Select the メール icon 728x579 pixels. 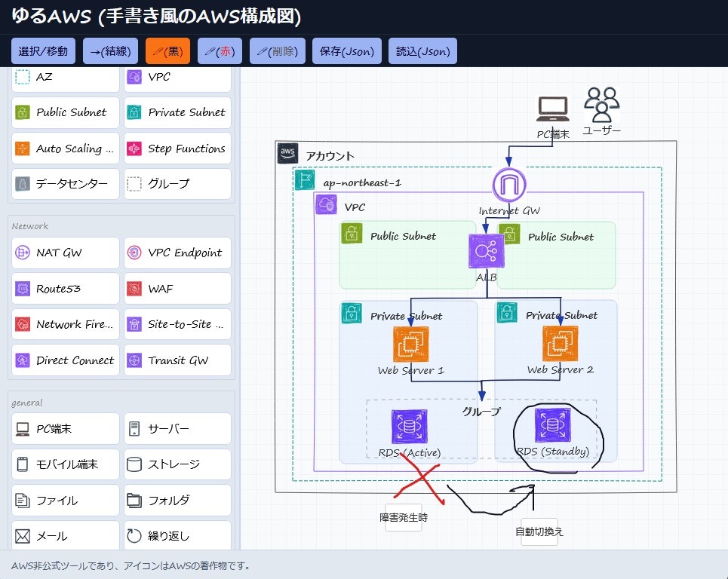(x=65, y=536)
